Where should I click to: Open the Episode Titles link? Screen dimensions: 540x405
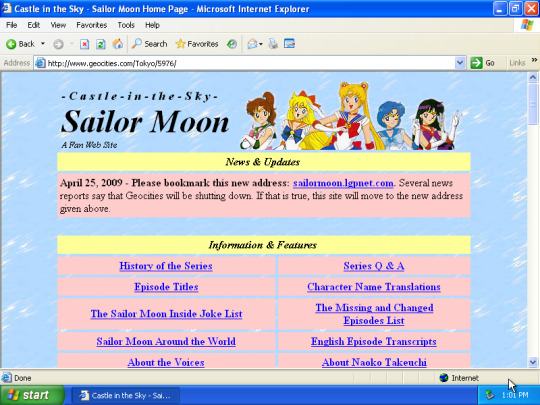166,287
